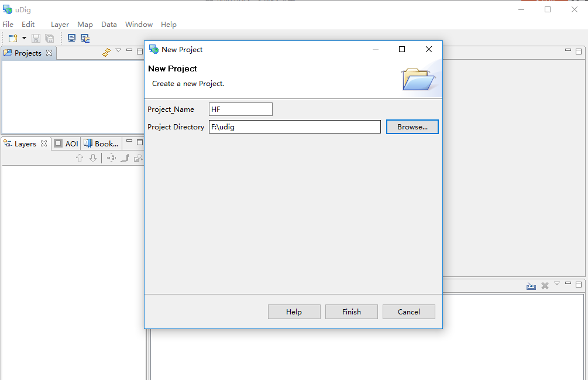Open the bottom panel view menu triangle

tap(557, 283)
